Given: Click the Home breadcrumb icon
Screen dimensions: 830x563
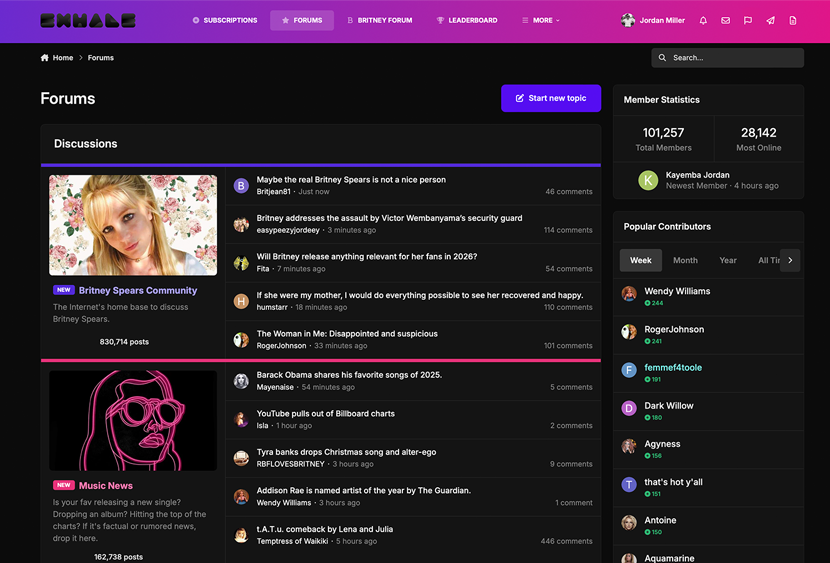Looking at the screenshot, I should click(x=44, y=58).
